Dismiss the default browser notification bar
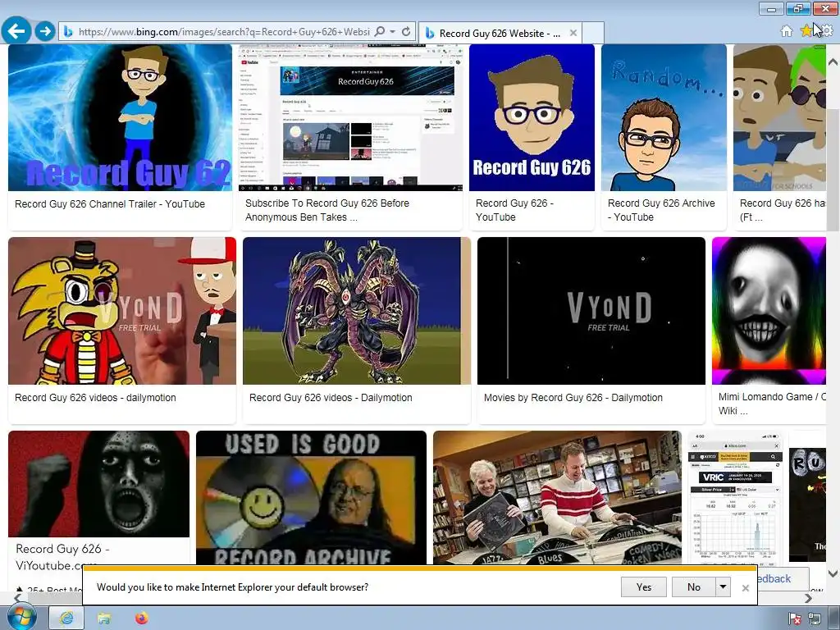 pos(745,588)
